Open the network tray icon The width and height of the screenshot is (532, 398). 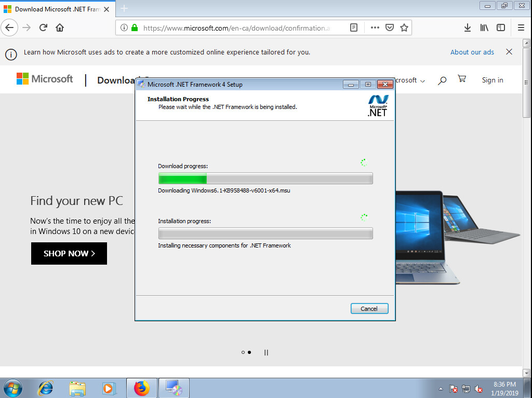coord(466,389)
